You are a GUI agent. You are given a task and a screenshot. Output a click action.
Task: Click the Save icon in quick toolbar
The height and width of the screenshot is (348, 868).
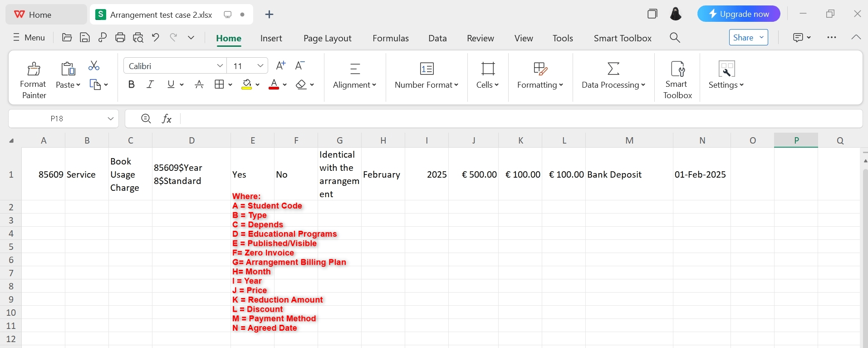tap(84, 38)
